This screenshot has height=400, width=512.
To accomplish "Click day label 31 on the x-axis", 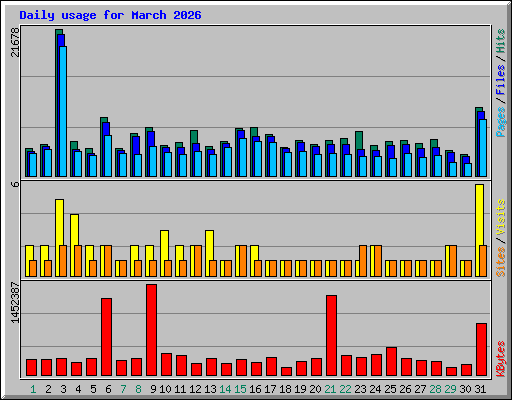I will (480, 389).
